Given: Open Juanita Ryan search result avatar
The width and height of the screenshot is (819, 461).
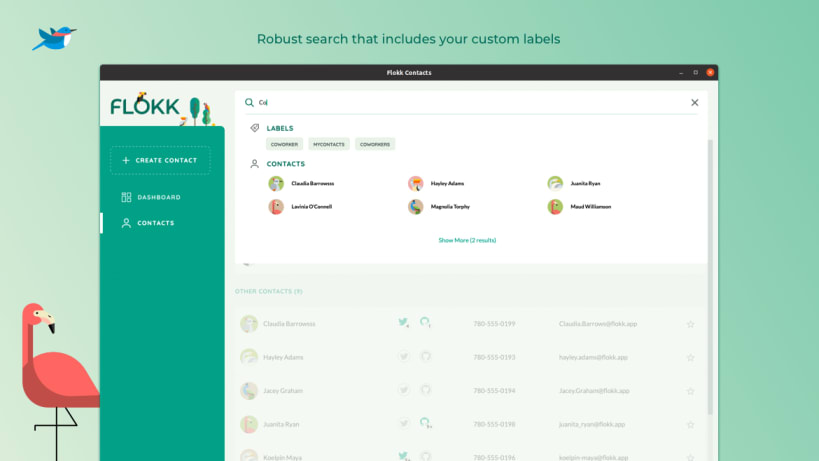Looking at the screenshot, I should tap(555, 183).
